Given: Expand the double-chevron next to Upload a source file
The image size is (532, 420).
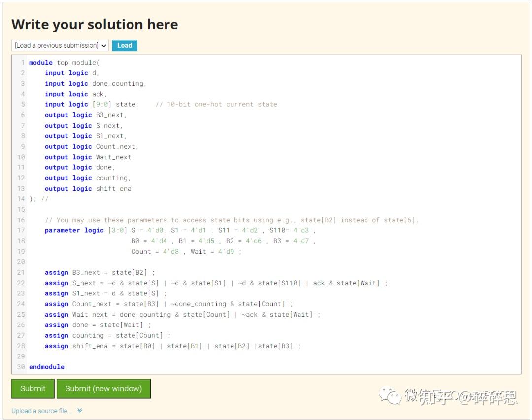Looking at the screenshot, I should pos(80,410).
